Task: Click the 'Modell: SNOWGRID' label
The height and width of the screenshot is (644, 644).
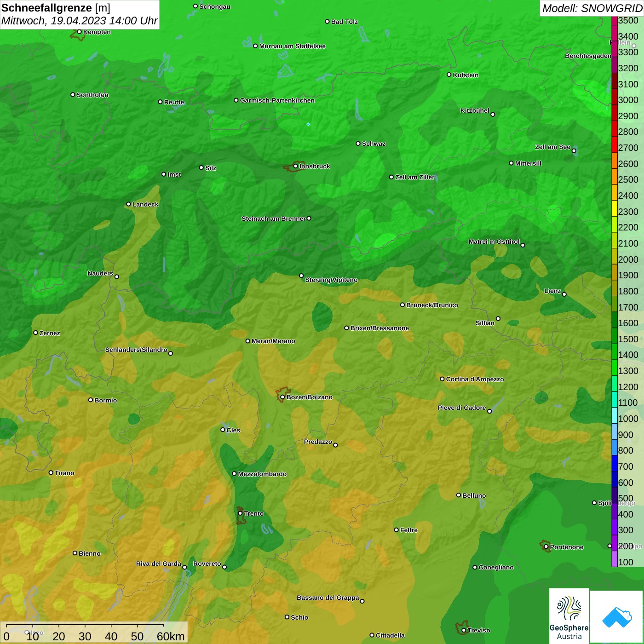Action: tap(592, 8)
